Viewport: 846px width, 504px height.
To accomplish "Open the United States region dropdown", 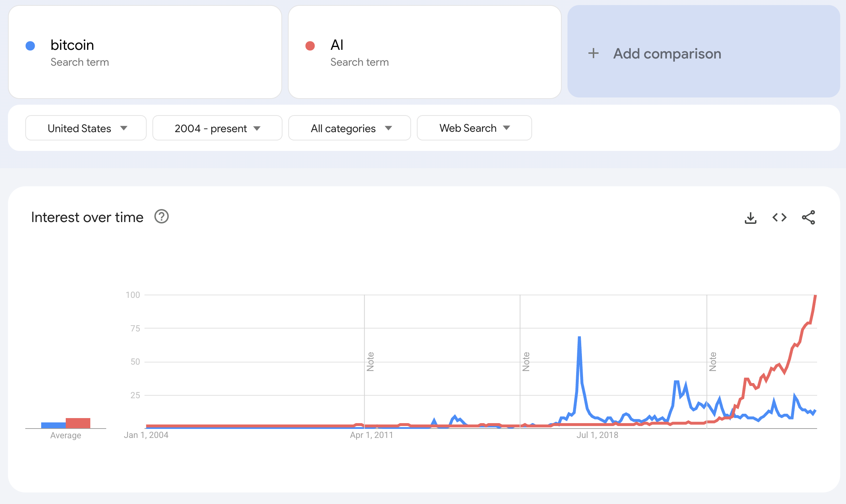I will (86, 128).
